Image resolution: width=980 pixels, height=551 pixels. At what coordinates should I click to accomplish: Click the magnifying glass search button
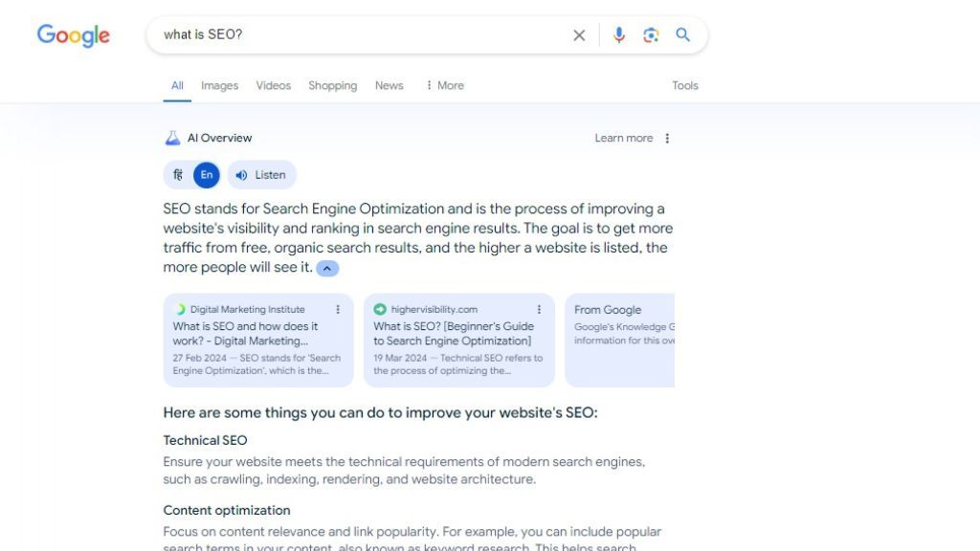click(x=683, y=35)
